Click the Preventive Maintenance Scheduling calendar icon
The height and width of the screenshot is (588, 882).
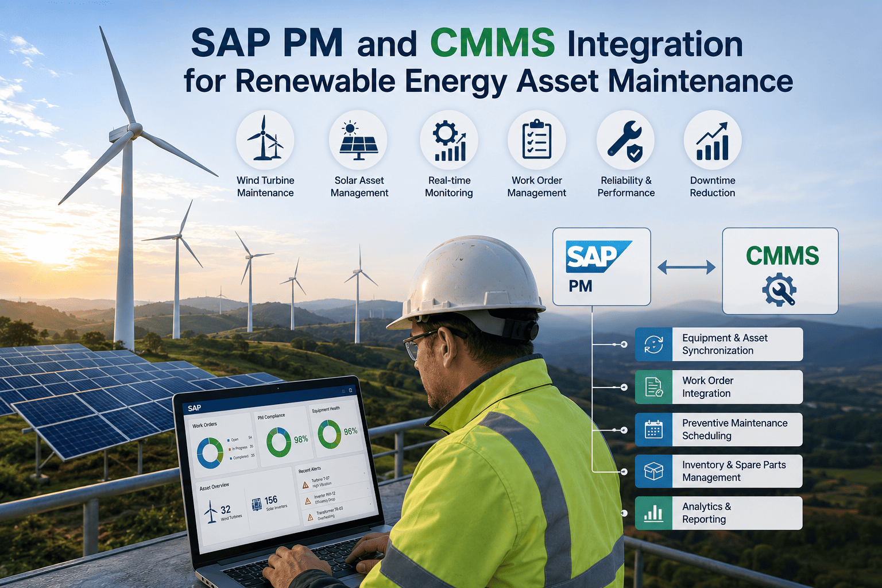(x=653, y=430)
